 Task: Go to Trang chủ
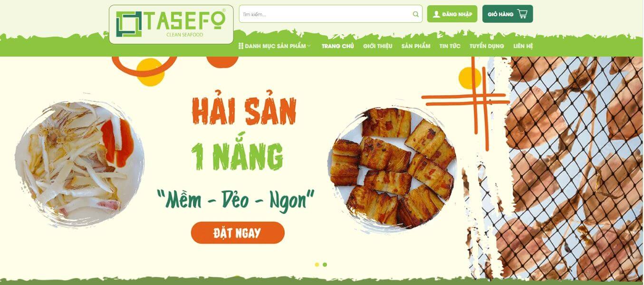click(337, 46)
